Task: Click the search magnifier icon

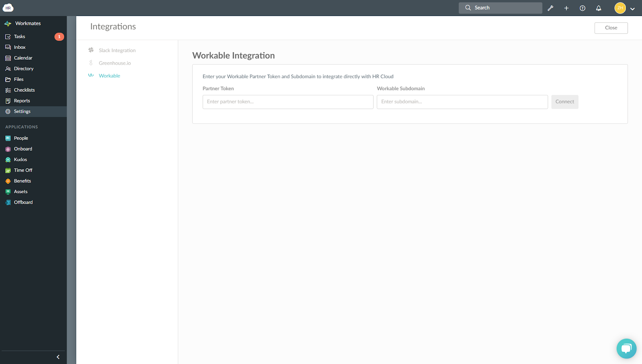Action: (468, 8)
